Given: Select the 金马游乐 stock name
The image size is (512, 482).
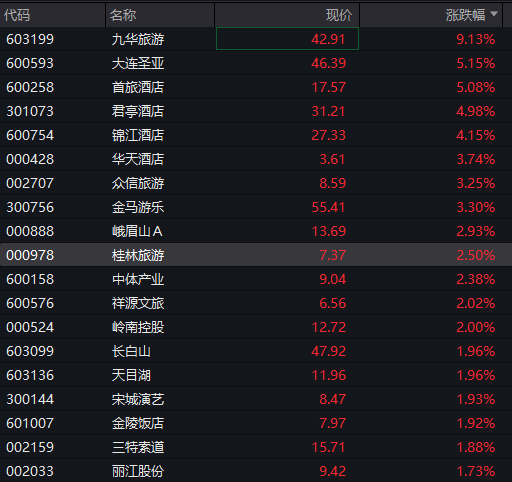Looking at the screenshot, I should 138,207.
